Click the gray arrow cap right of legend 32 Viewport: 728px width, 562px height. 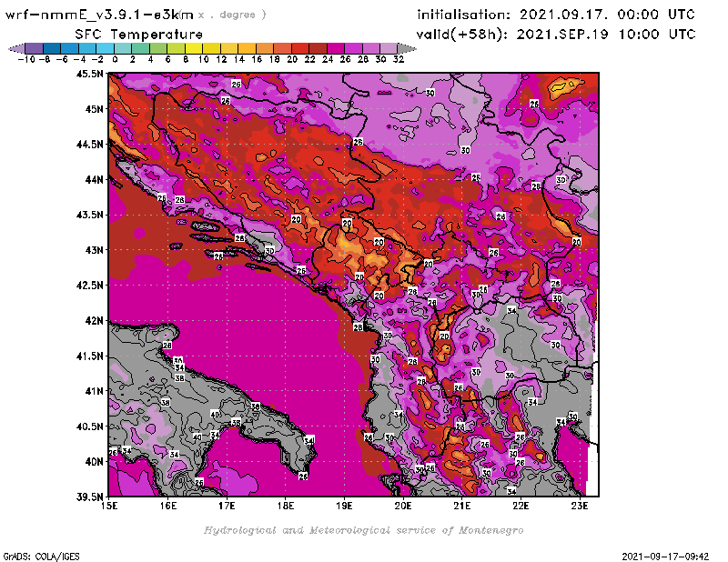[x=407, y=49]
